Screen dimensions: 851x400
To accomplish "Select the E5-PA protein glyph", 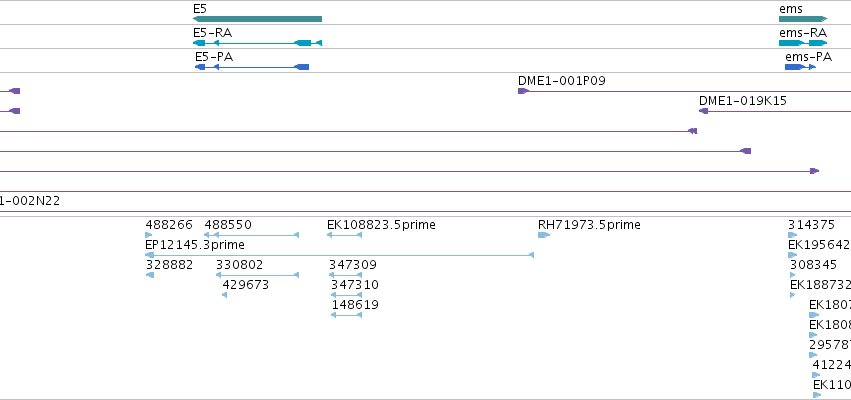I will coord(252,67).
